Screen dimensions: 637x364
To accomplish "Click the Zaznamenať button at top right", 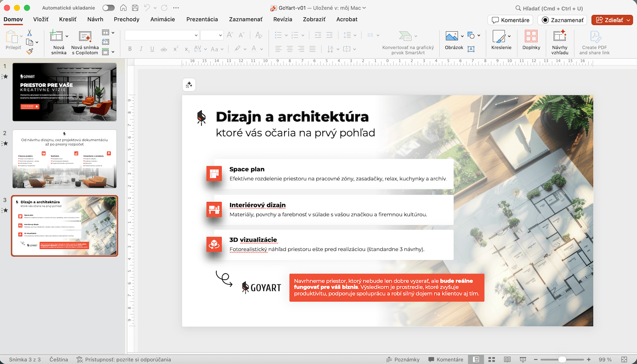I will pyautogui.click(x=562, y=20).
